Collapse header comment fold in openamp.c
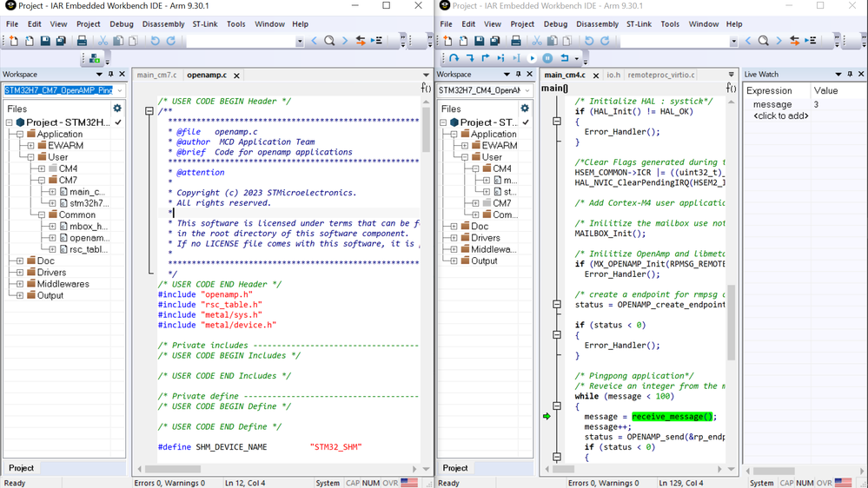Image resolution: width=868 pixels, height=488 pixels. coord(149,110)
